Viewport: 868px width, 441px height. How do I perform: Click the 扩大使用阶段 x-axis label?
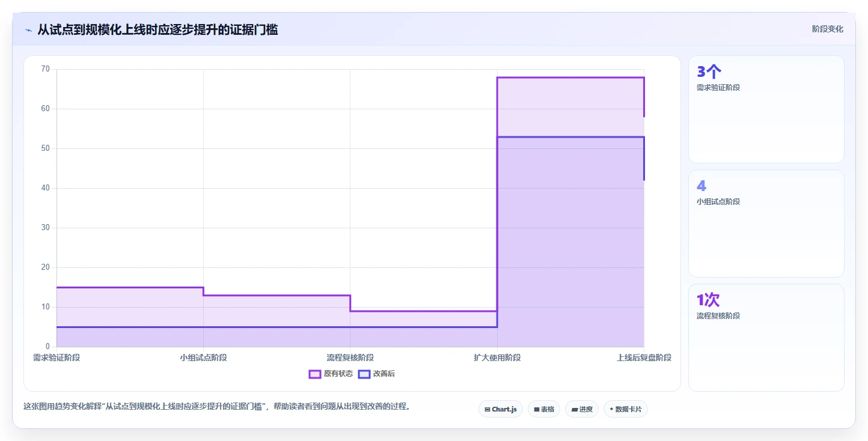[x=497, y=357]
